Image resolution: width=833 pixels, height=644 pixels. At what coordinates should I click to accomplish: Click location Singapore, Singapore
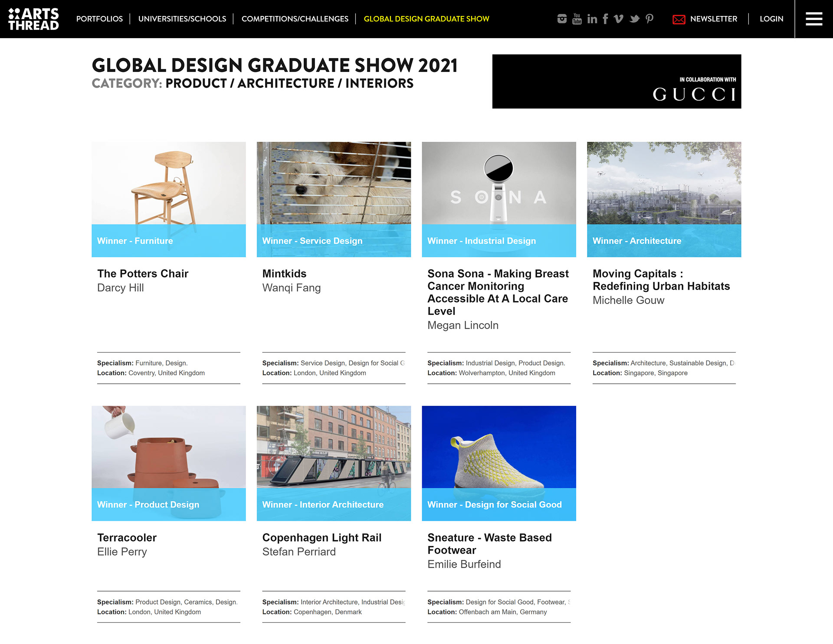click(x=656, y=373)
